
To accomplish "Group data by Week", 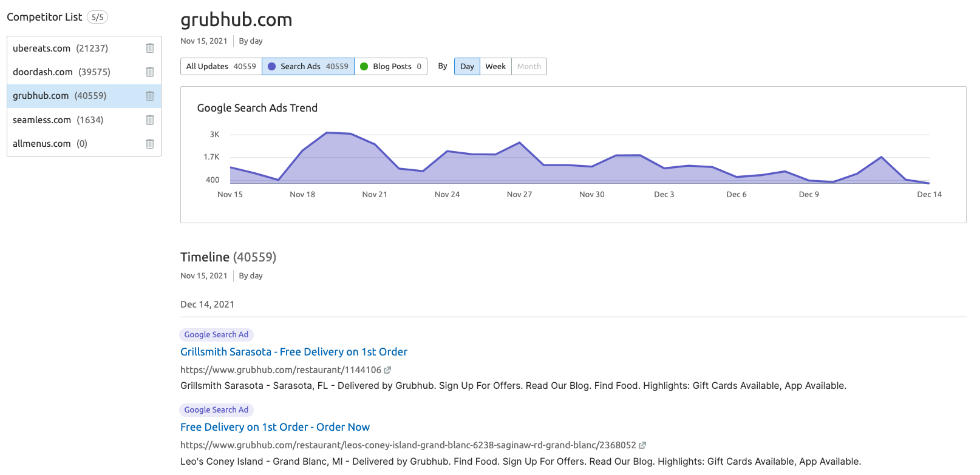I will coord(495,67).
